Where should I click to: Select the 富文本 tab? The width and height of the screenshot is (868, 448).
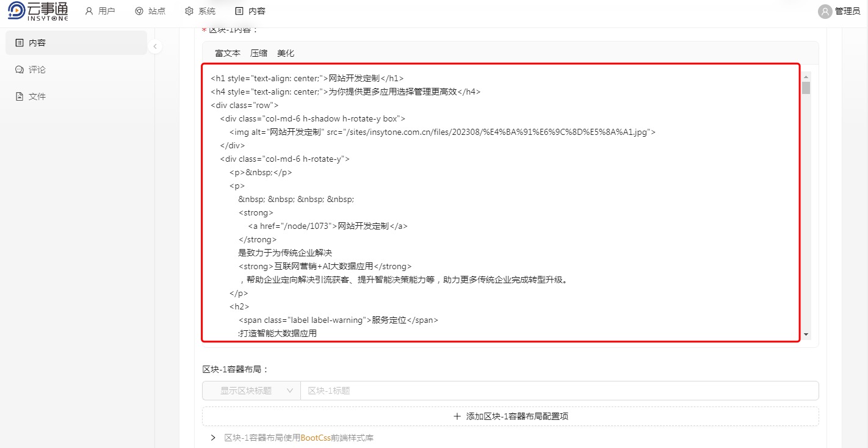tap(227, 53)
